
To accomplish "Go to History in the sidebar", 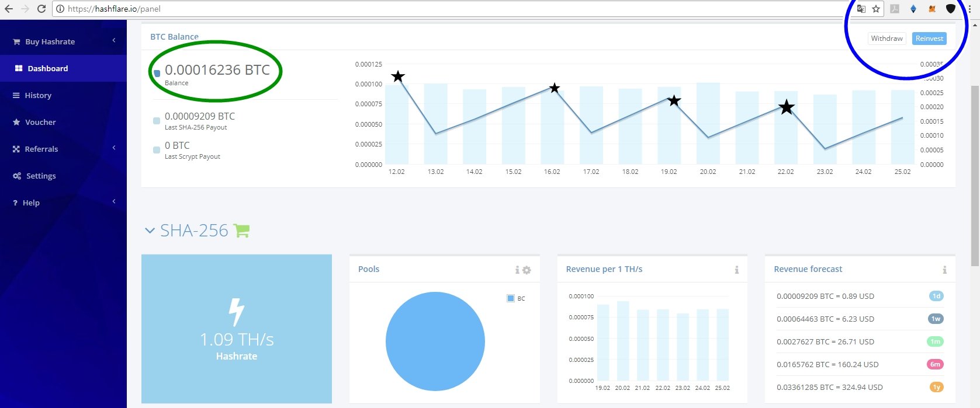I will pos(63,95).
